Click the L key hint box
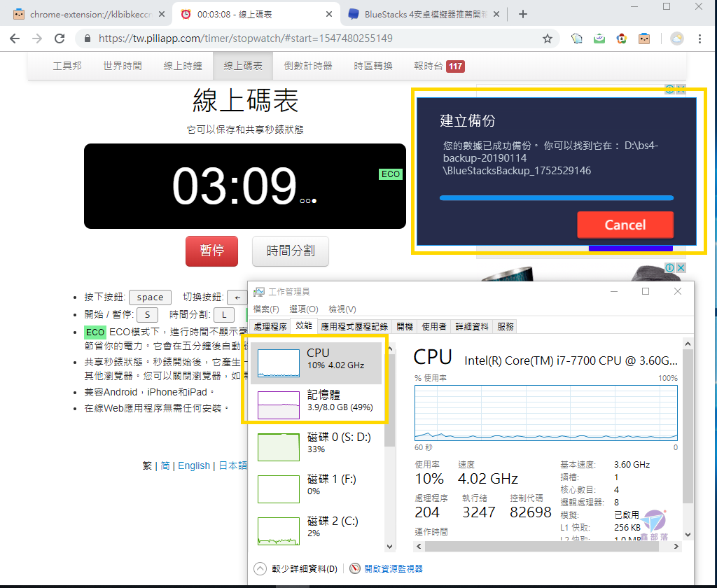717x588 pixels. tap(223, 314)
